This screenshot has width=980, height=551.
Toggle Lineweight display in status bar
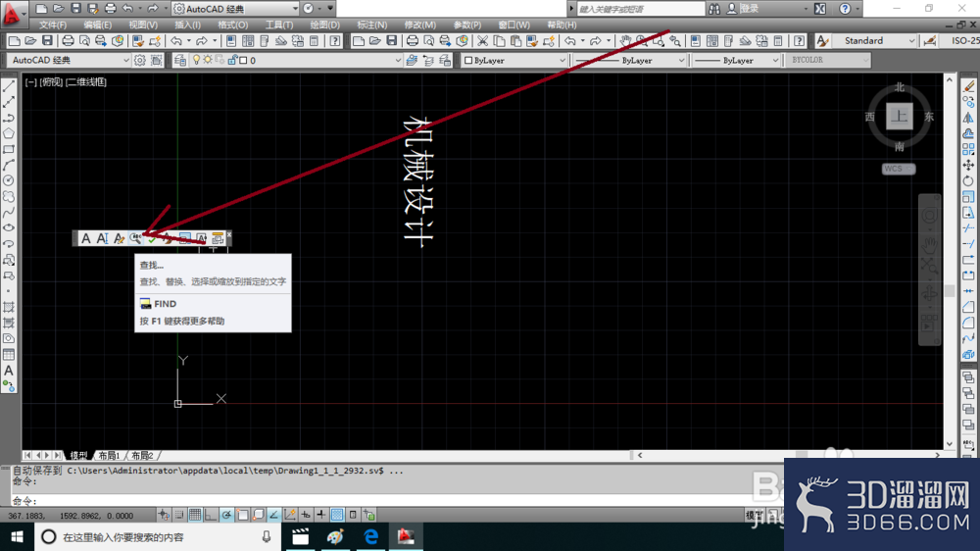[321, 515]
